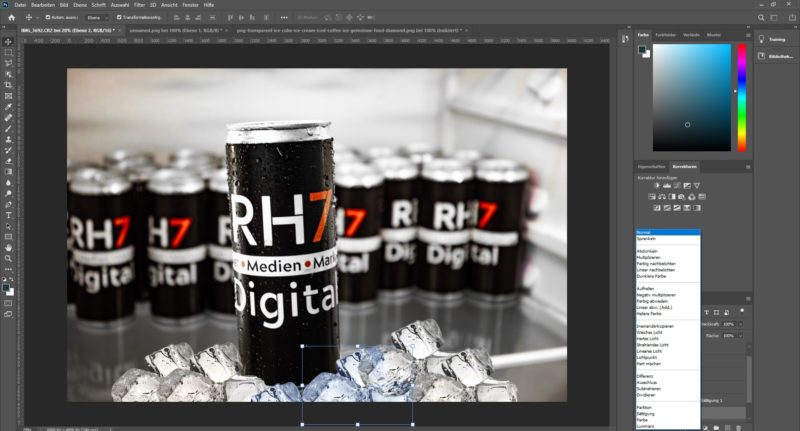Open the Training panel button

click(776, 39)
